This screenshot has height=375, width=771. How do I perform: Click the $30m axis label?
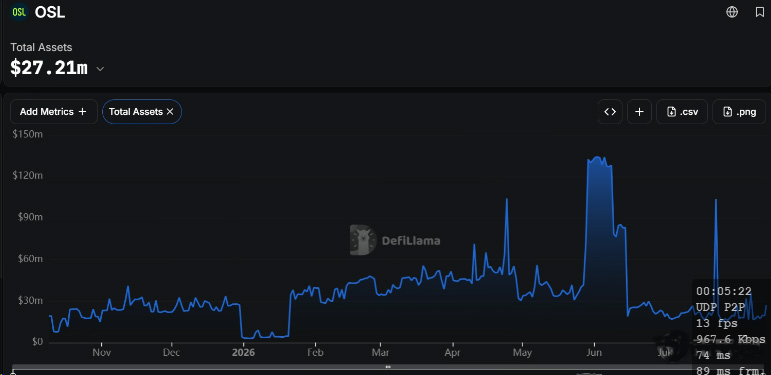(x=31, y=300)
